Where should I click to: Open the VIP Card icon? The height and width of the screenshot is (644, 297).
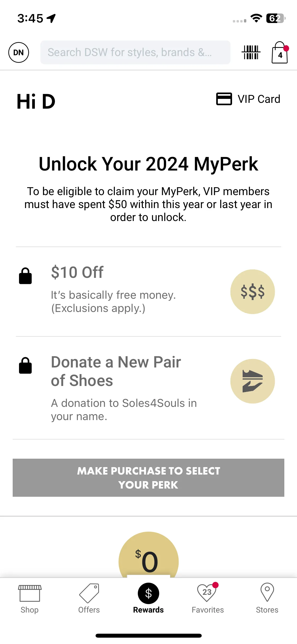[x=224, y=99]
